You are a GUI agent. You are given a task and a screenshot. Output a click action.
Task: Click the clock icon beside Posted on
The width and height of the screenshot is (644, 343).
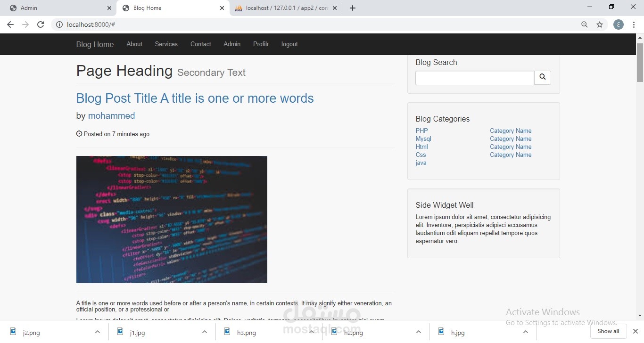click(79, 134)
